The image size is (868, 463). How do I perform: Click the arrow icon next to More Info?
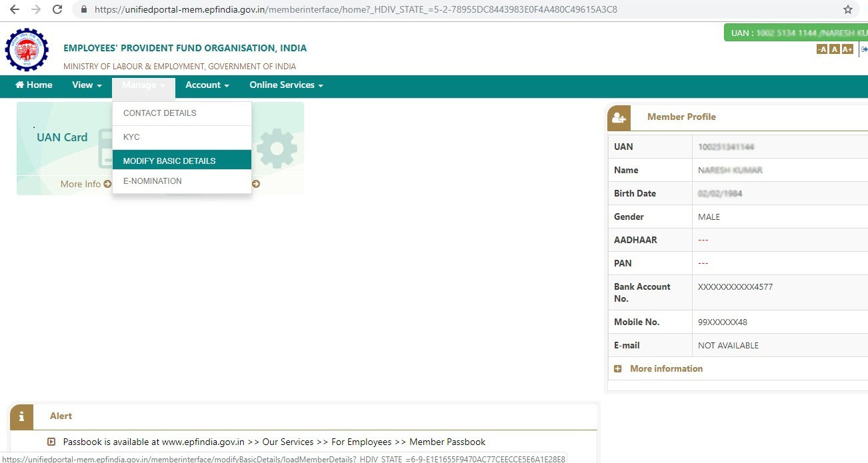coord(107,184)
